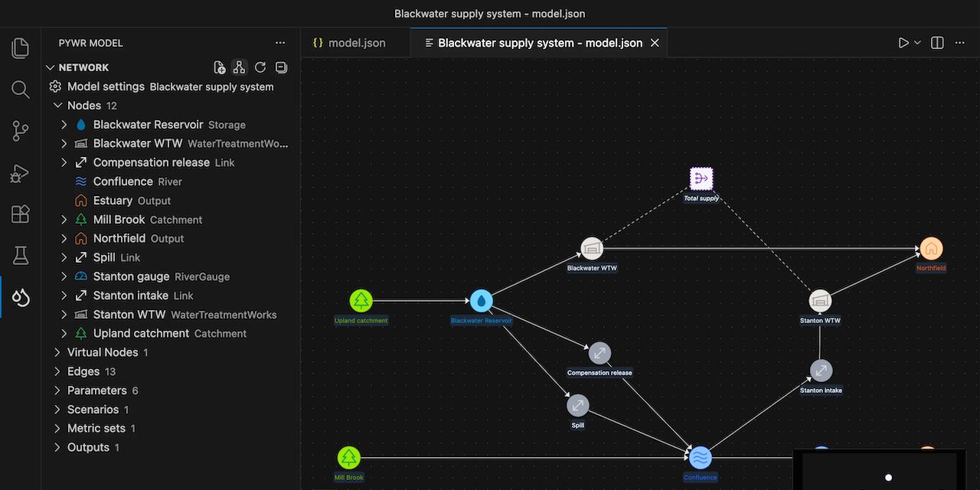Expand the Outputs group
The image size is (980, 490).
[57, 447]
